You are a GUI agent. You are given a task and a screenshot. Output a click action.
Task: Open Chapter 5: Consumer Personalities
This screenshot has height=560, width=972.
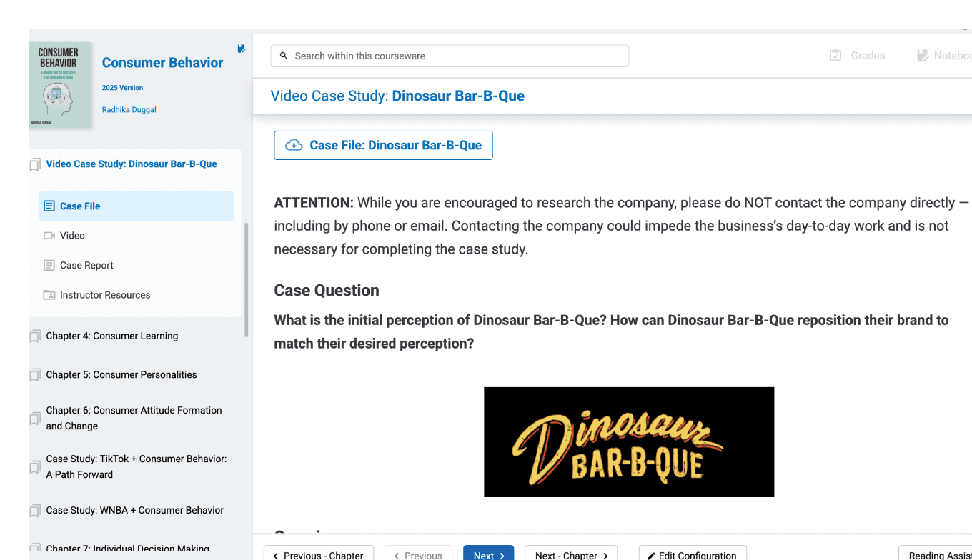click(x=121, y=374)
